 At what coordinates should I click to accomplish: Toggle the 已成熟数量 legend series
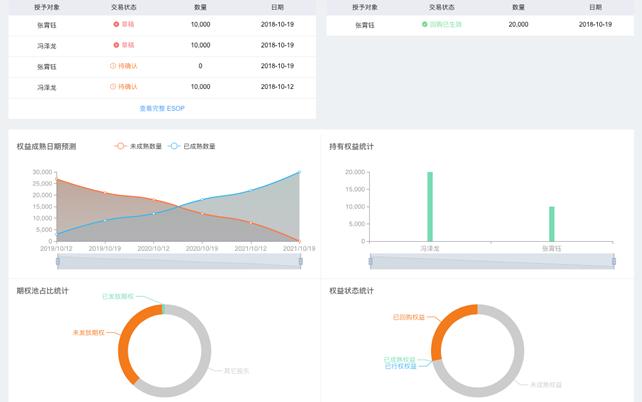point(192,146)
